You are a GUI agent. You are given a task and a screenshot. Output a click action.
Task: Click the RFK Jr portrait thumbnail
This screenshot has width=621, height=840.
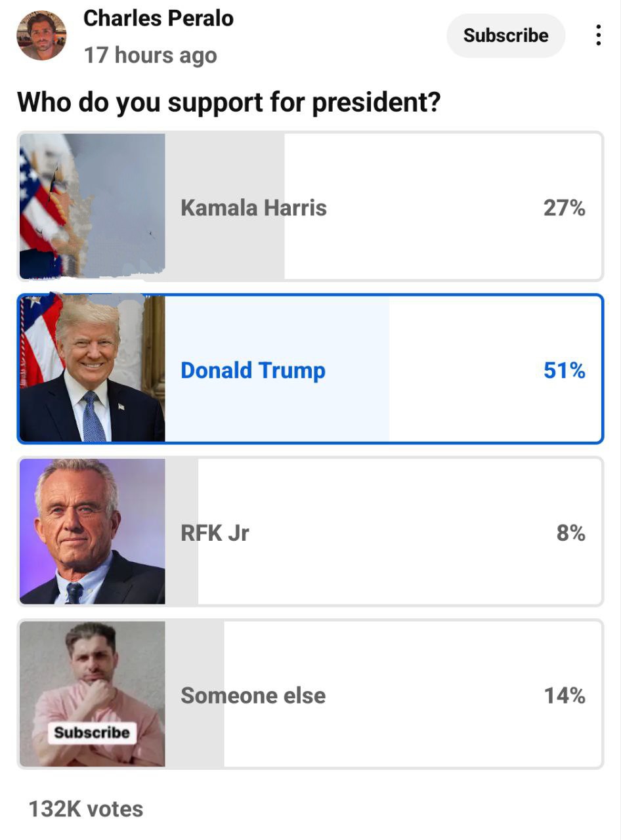[x=92, y=532]
